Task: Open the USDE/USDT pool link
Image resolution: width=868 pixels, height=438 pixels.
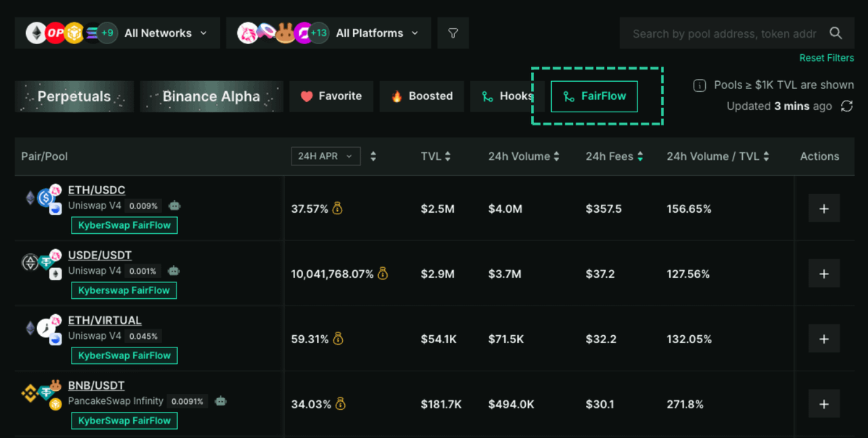Action: pos(100,256)
